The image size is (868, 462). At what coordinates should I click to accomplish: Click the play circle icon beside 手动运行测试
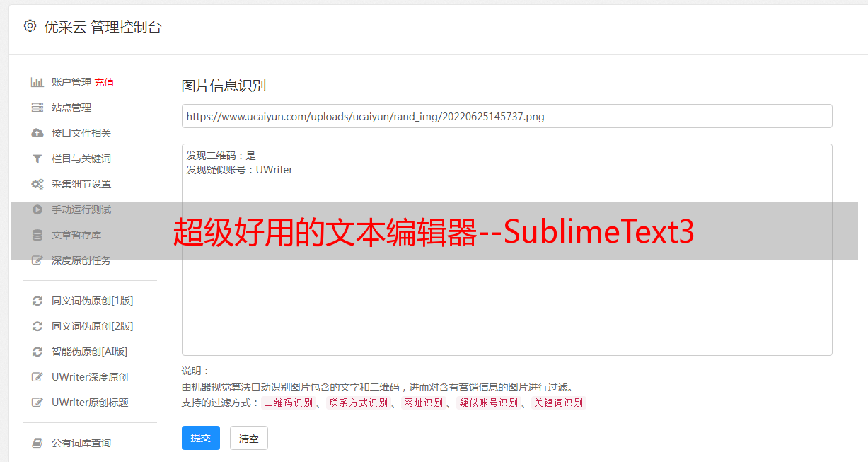pos(37,209)
